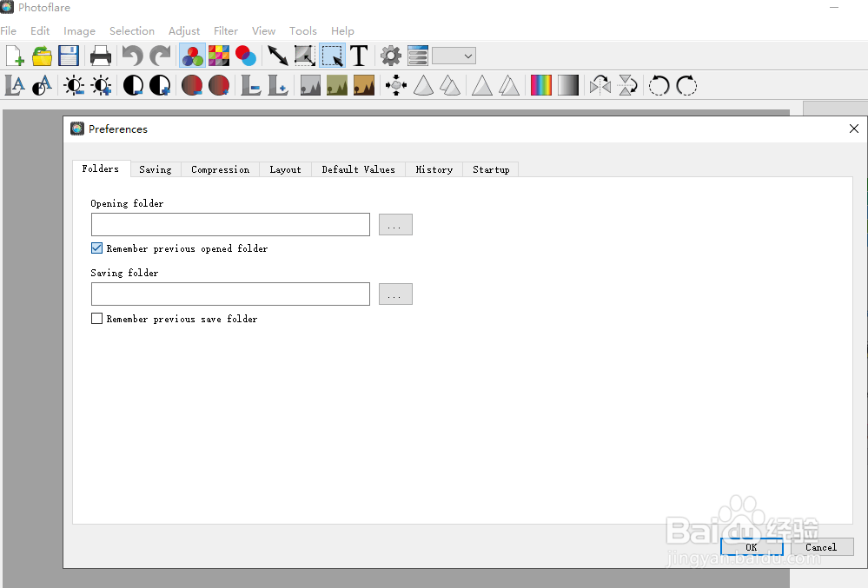Click the rainbow colour spectrum icon
Viewport: 868px width, 588px height.
click(540, 86)
